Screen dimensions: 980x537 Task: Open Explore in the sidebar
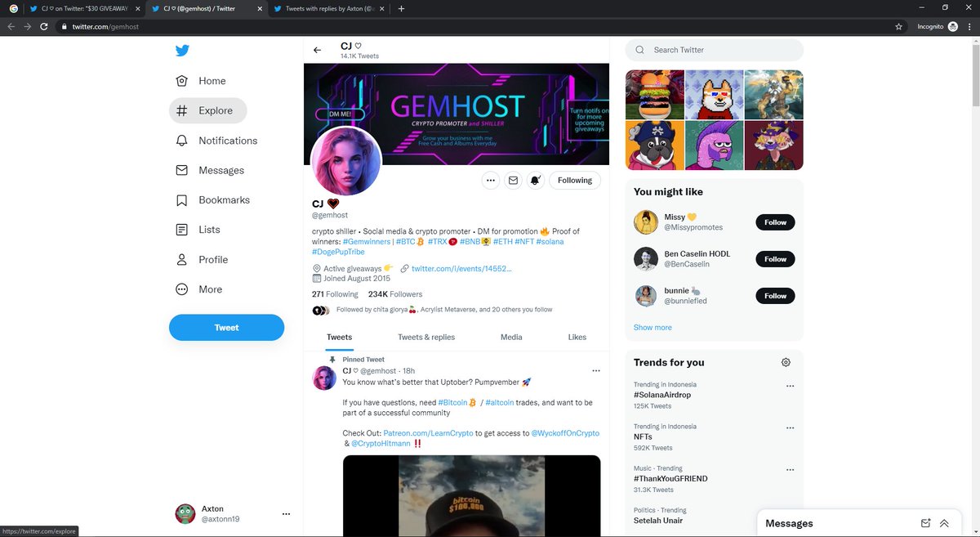point(207,110)
